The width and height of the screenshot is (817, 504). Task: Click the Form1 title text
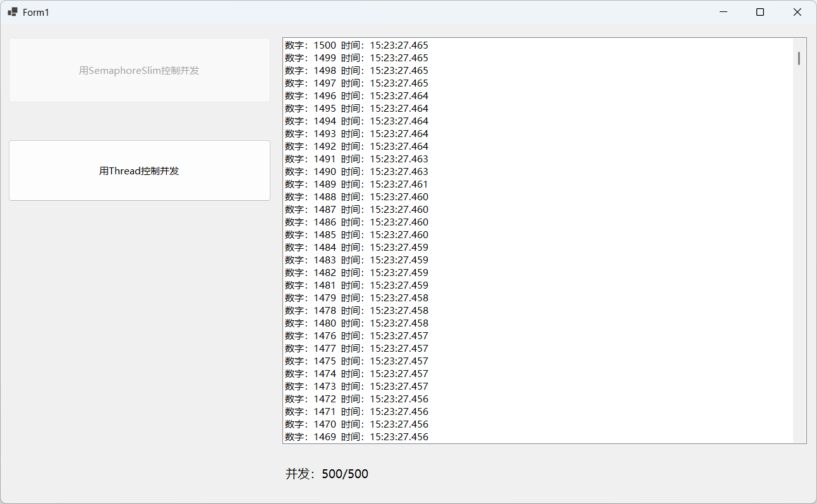click(x=36, y=13)
